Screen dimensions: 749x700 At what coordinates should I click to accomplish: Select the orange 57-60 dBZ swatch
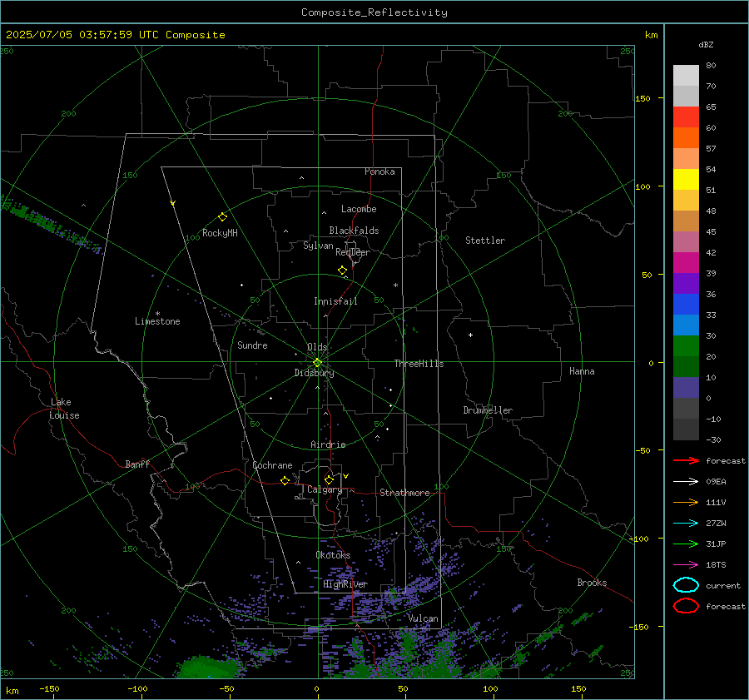[x=686, y=137]
